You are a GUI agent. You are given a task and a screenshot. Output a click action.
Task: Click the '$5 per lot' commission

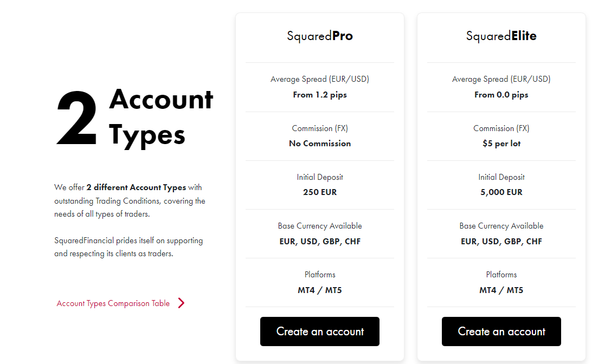[x=501, y=144]
